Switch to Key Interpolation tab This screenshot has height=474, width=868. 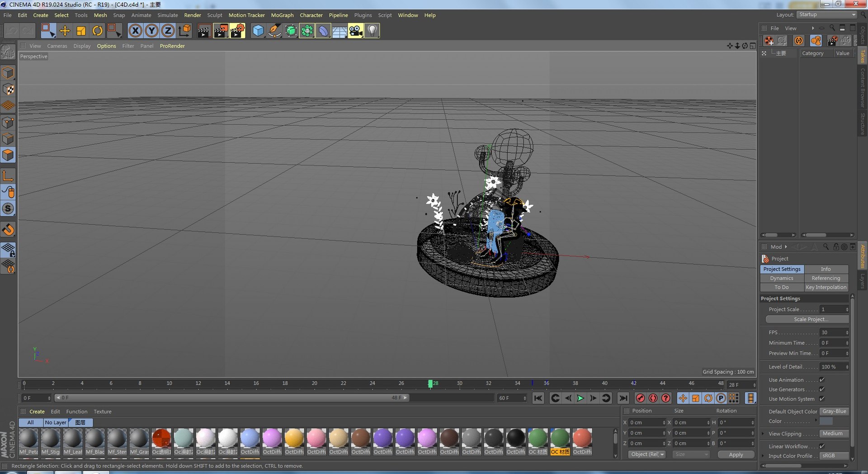tap(826, 287)
